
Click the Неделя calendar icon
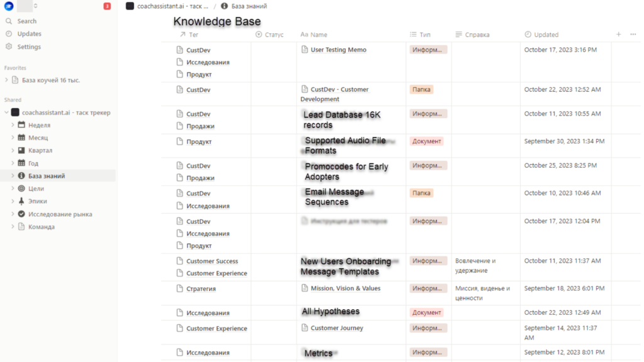(x=21, y=125)
